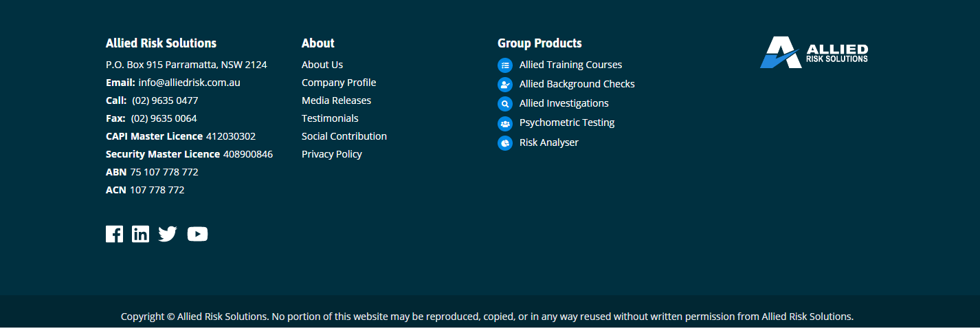
Task: Open the Risk Analyser text link
Action: [549, 142]
